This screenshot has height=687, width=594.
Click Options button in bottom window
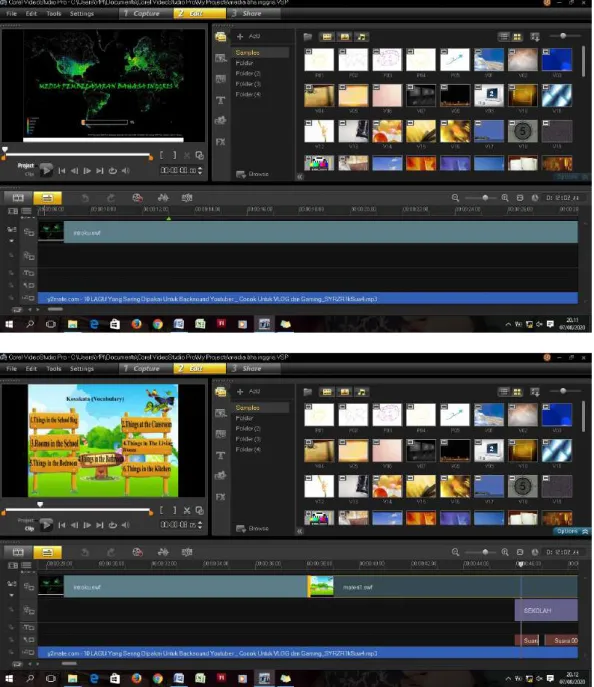tap(571, 531)
